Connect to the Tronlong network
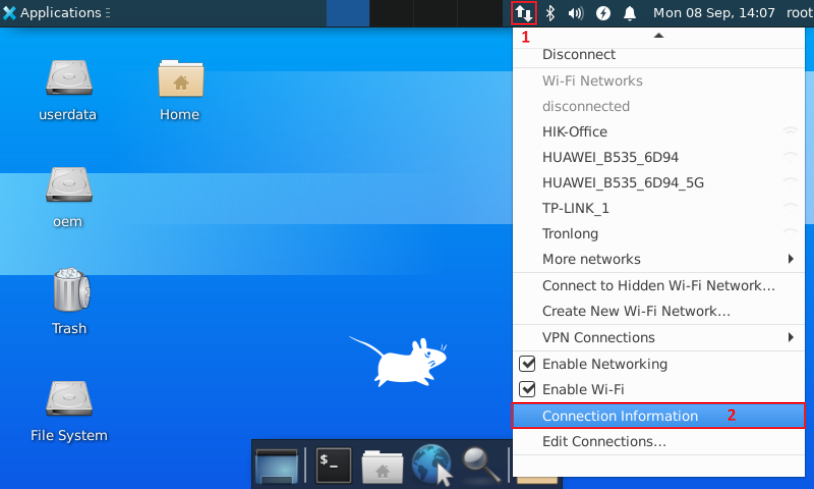Screen dimensions: 814x489 click(659, 233)
